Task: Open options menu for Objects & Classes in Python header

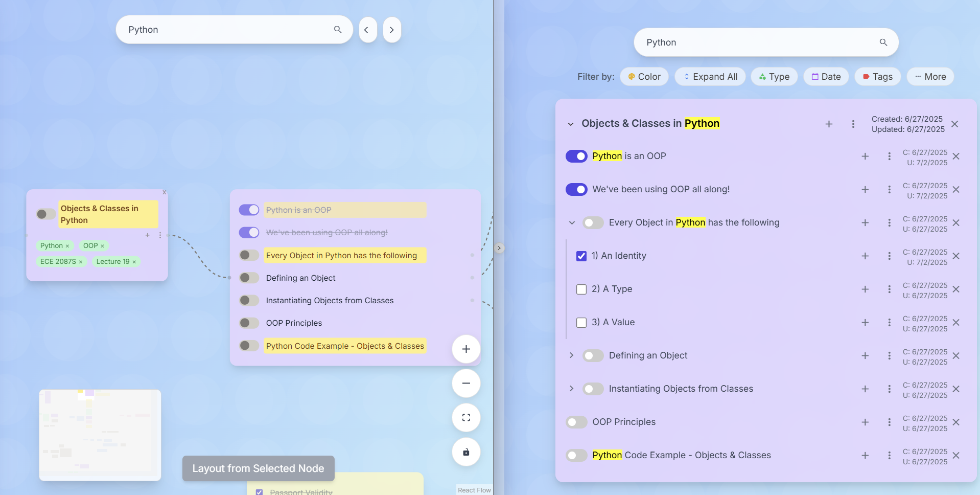Action: 853,124
